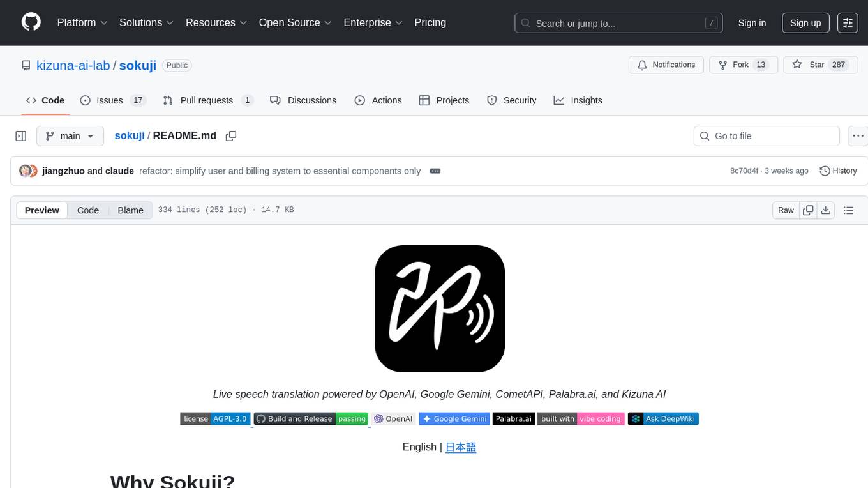Expand the commit message details
This screenshot has height=488, width=868.
tap(435, 171)
